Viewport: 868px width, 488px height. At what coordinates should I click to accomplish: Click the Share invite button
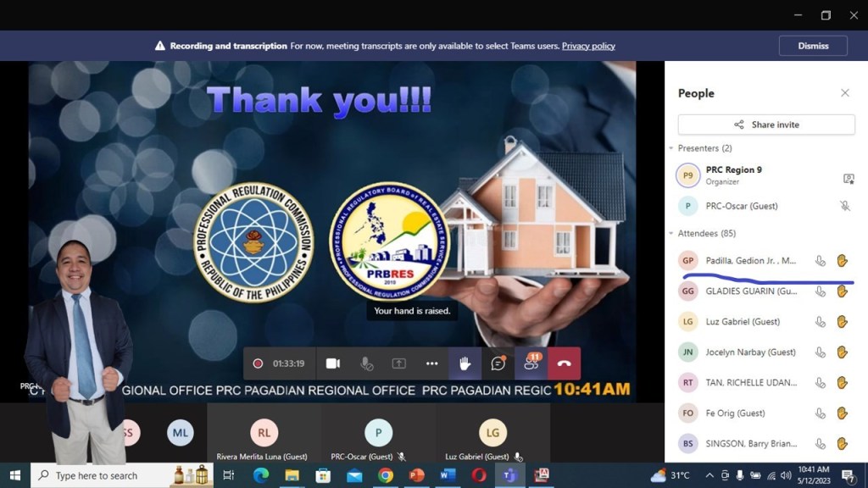(x=766, y=125)
